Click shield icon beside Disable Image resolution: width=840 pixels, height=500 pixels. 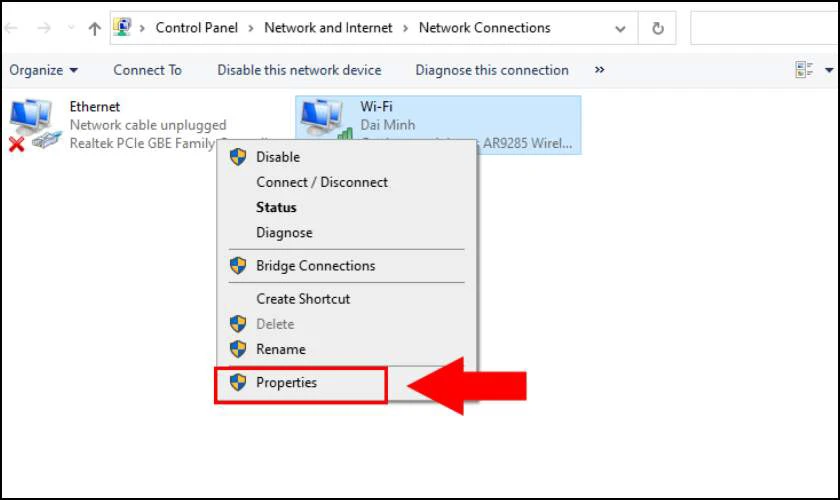[238, 157]
